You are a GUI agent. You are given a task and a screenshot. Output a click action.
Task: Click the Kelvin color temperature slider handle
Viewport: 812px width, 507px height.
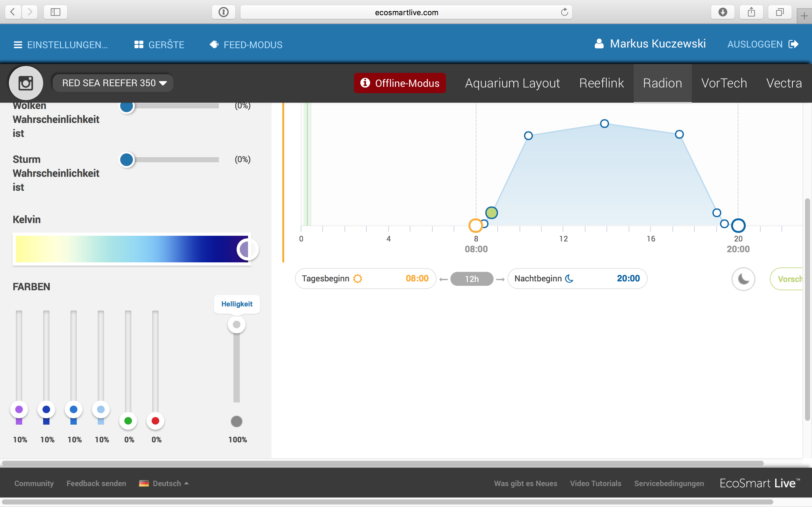pos(247,249)
